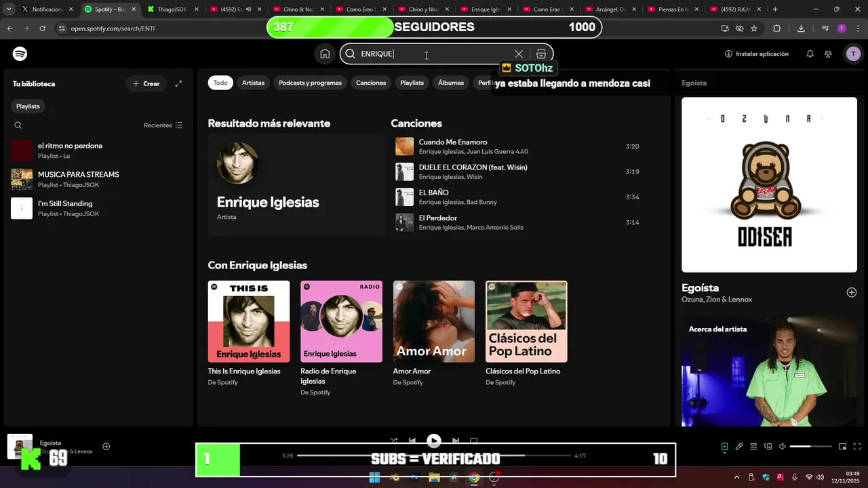This screenshot has width=868, height=488.
Task: Toggle the Now Playing view button
Action: (x=724, y=447)
